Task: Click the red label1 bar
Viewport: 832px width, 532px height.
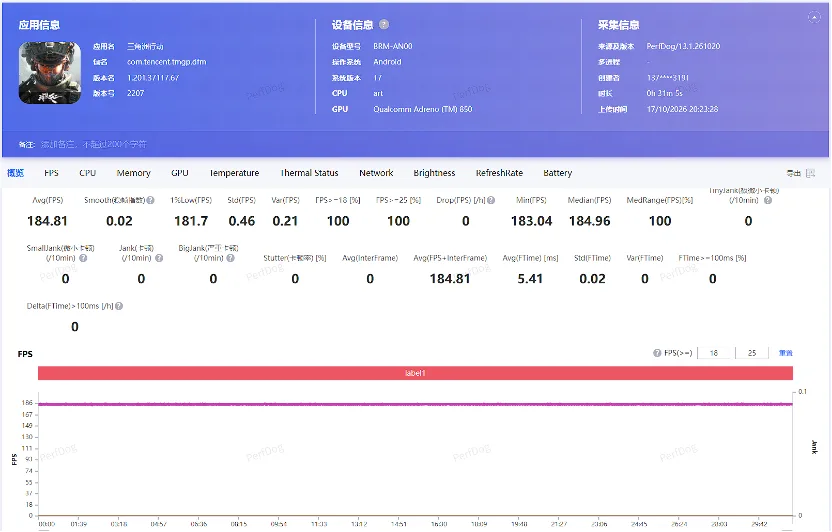Action: [x=415, y=373]
